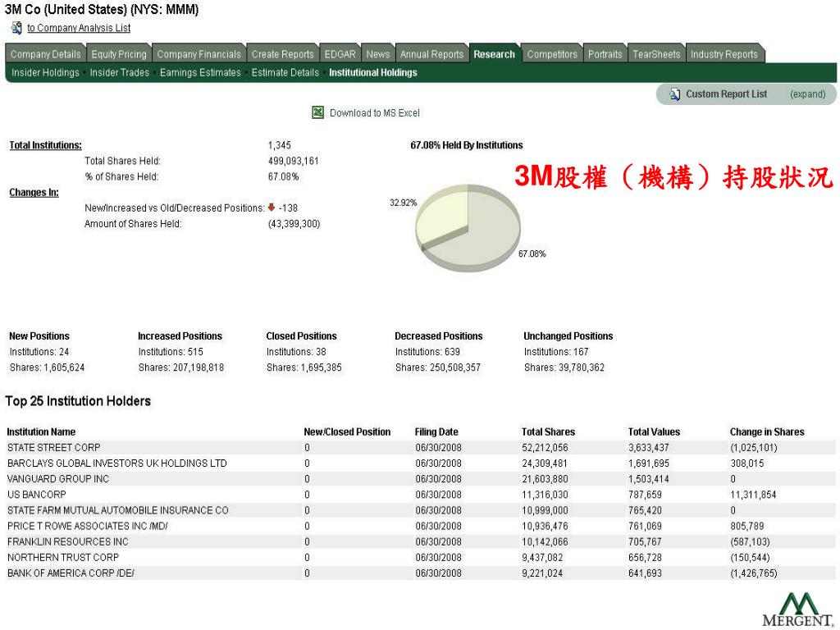Screen dimensions: 840x630
Task: Click the 3M Co (United States) page title
Action: click(x=102, y=10)
